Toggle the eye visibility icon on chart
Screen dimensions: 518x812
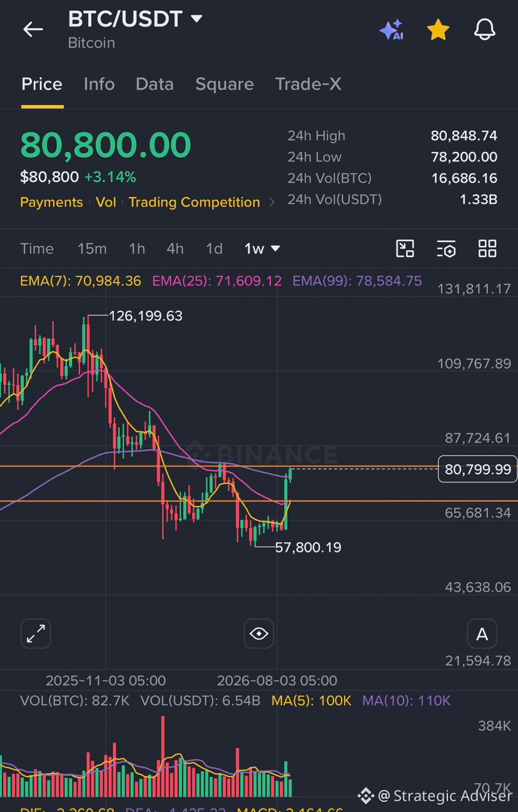259,634
